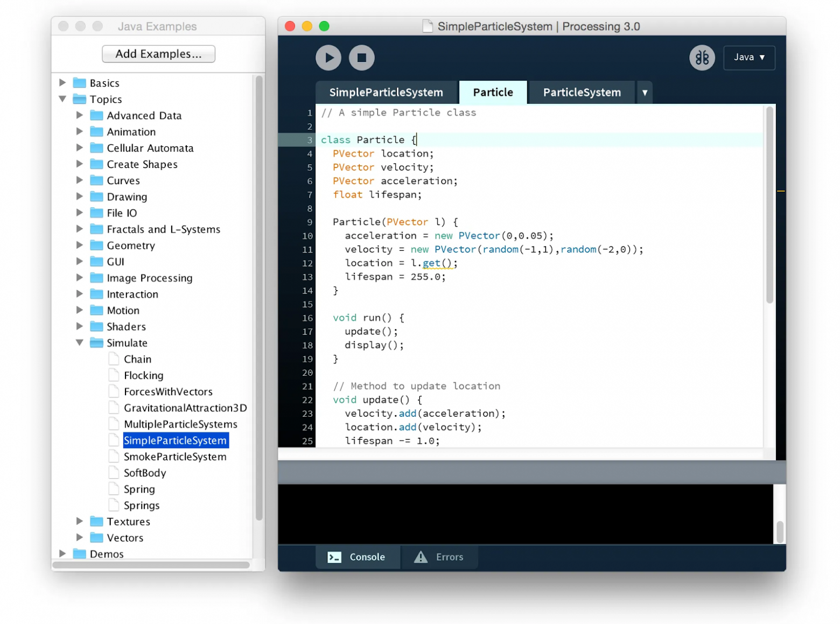Click the Motion folder icon

click(x=97, y=310)
